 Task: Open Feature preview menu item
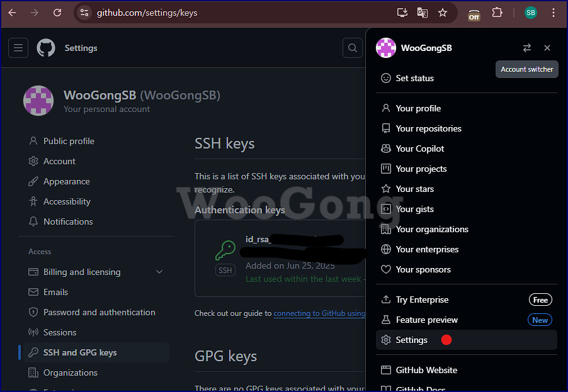467,320
